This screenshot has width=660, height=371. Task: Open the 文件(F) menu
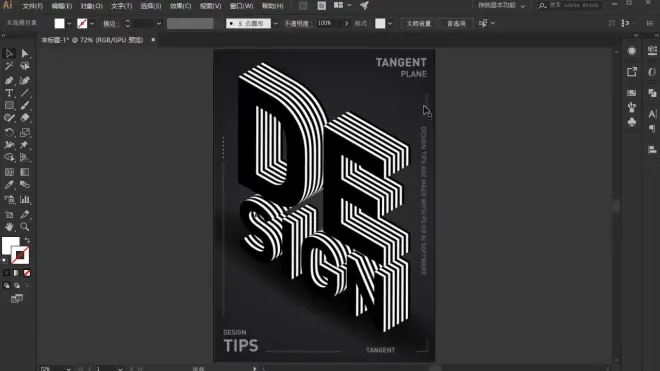click(33, 6)
